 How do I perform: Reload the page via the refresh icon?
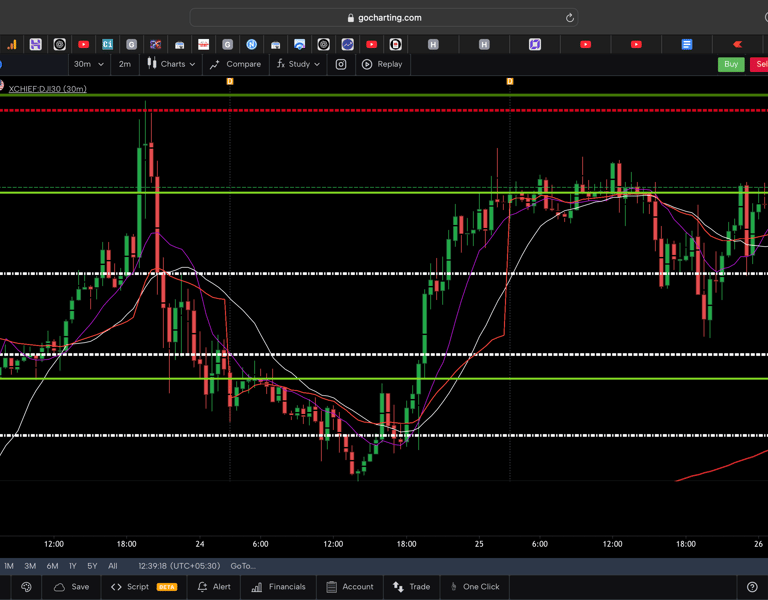[x=570, y=18]
